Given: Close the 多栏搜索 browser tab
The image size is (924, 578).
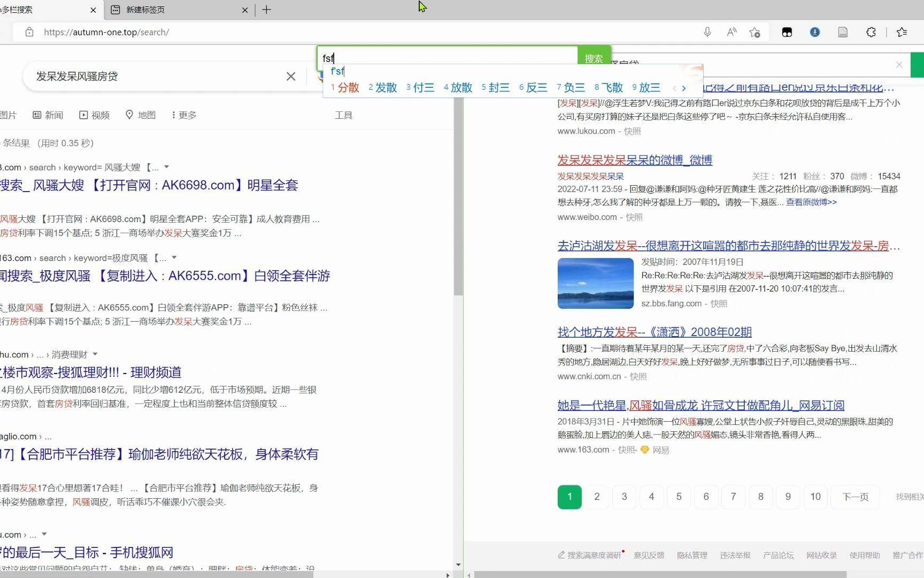Looking at the screenshot, I should tap(93, 10).
